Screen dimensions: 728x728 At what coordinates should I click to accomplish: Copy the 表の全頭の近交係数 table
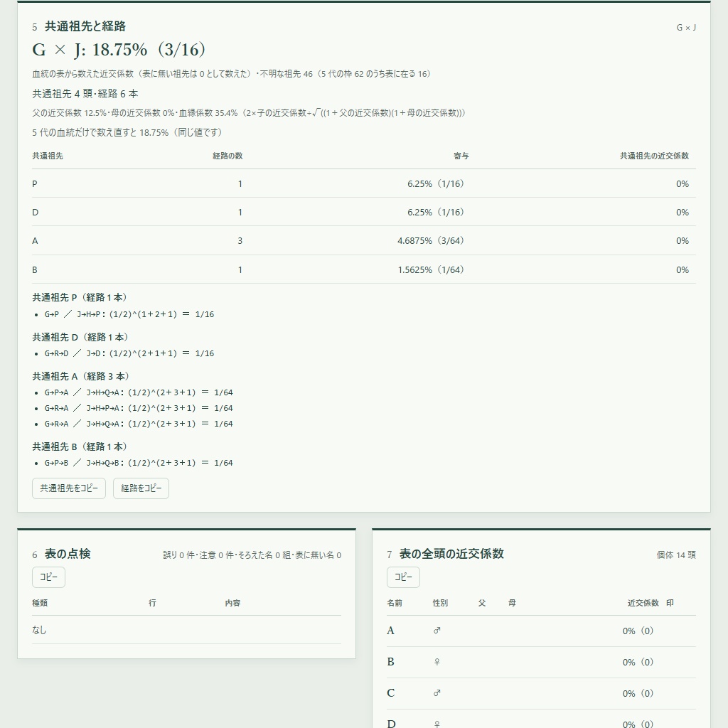404,577
